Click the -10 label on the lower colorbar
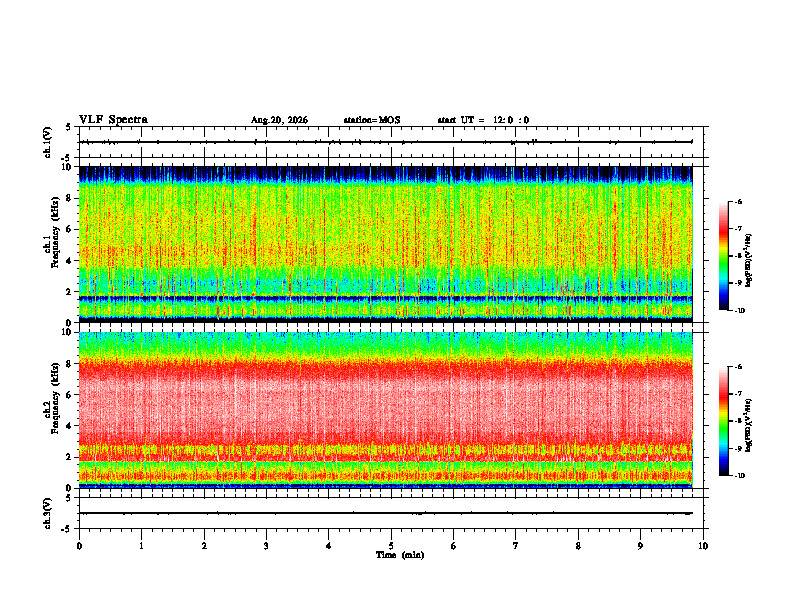This screenshot has width=792, height=612. pyautogui.click(x=739, y=475)
